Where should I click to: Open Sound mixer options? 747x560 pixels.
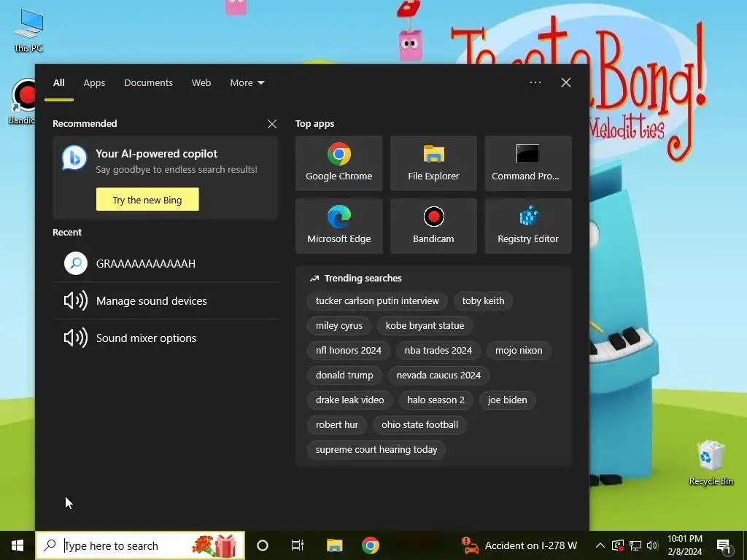click(166, 338)
